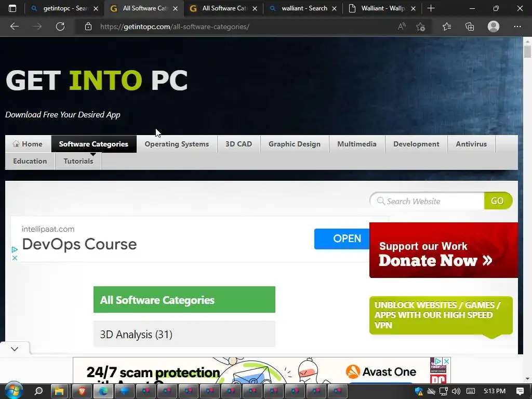
Task: Open File Explorer from taskbar
Action: pos(60,391)
